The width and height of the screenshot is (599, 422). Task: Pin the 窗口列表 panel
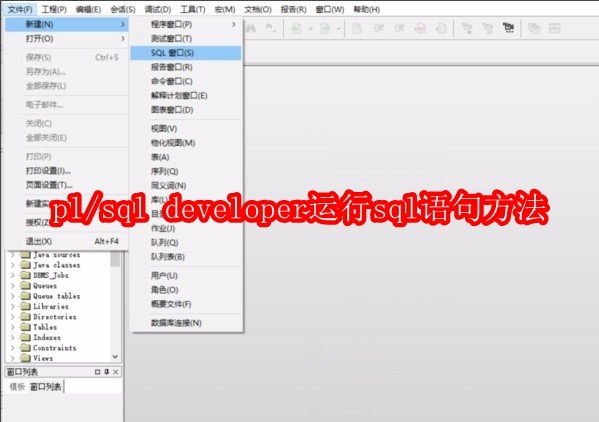click(x=107, y=372)
